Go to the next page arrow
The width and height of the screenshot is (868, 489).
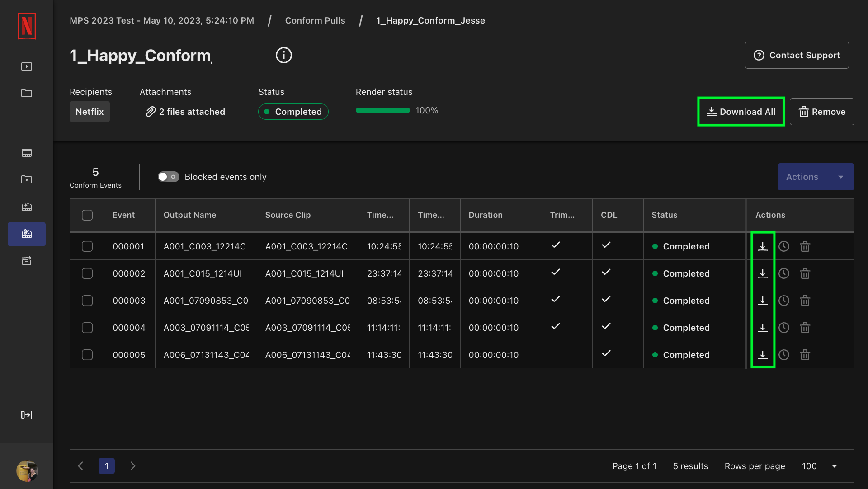(x=132, y=466)
